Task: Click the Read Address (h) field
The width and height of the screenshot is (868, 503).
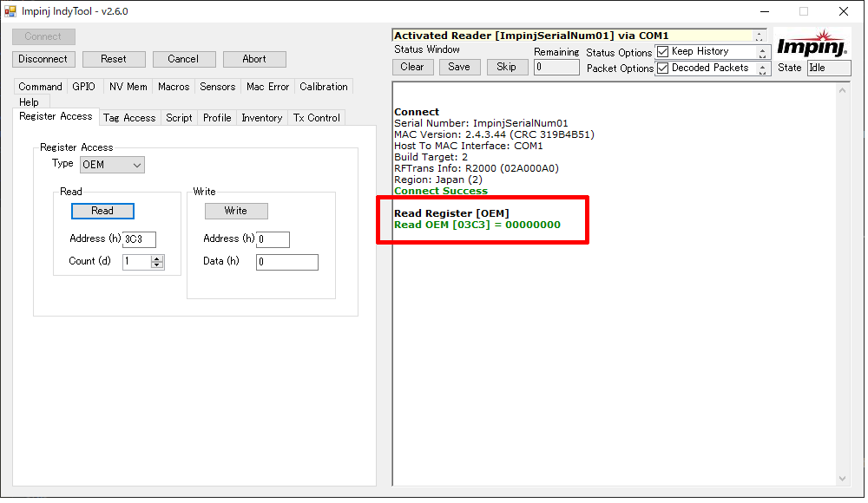Action: click(139, 239)
